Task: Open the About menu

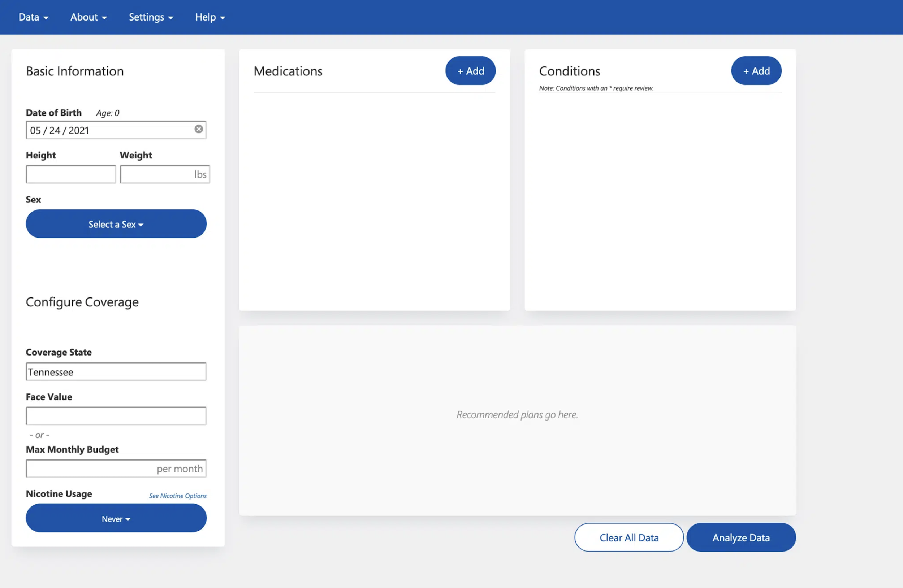Action: click(x=88, y=17)
